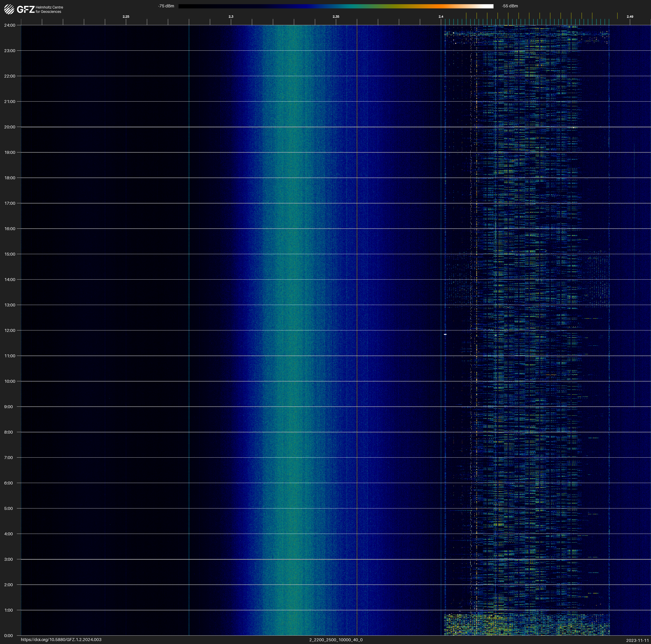This screenshot has width=651, height=644.
Task: Click the 18:00 time axis label
Action: (10, 178)
